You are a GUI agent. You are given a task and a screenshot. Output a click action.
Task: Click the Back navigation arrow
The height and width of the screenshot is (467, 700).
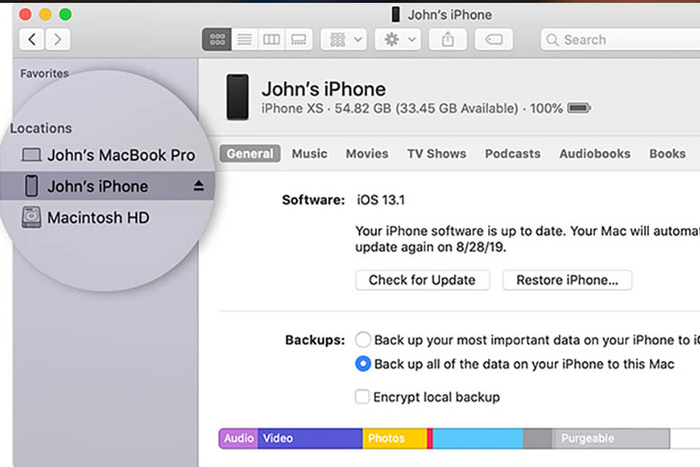(33, 40)
